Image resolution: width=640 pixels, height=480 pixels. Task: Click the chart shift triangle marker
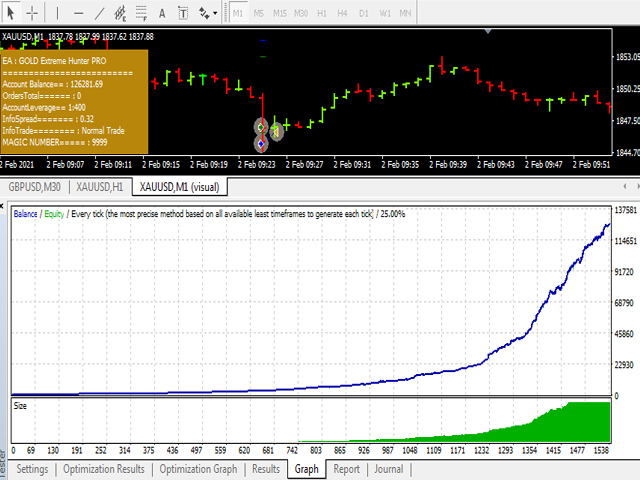click(x=488, y=31)
